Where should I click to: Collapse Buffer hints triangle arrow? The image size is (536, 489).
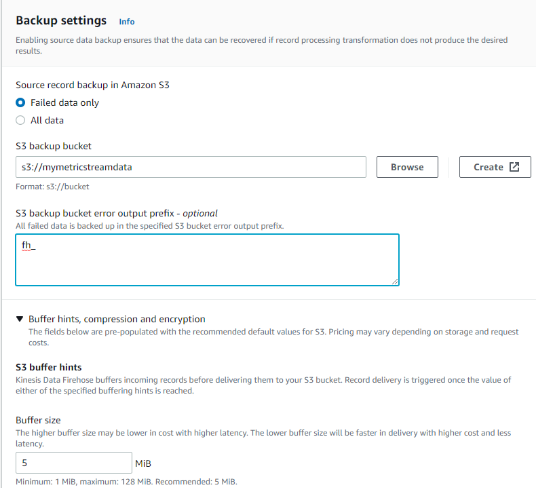(19, 319)
